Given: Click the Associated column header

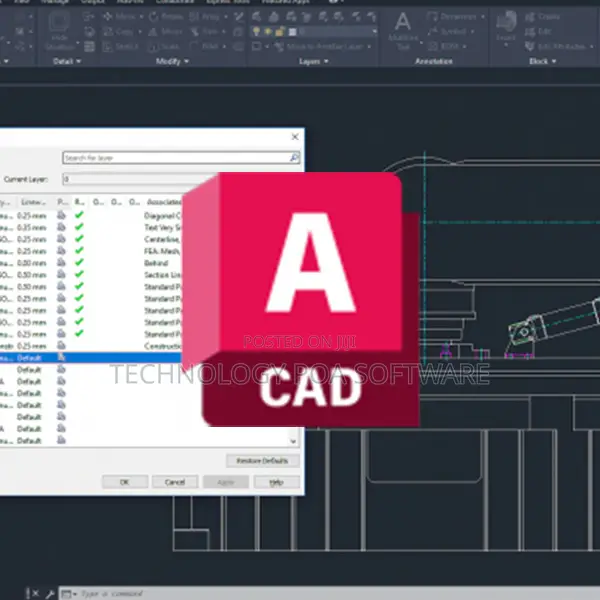Looking at the screenshot, I should (164, 202).
